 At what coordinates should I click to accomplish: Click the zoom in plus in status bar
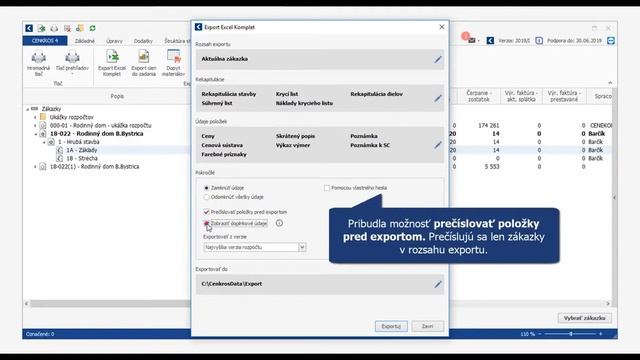pos(600,334)
